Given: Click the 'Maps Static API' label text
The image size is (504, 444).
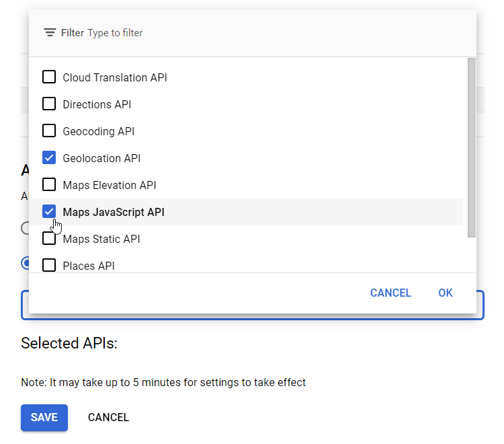Looking at the screenshot, I should pyautogui.click(x=101, y=239).
